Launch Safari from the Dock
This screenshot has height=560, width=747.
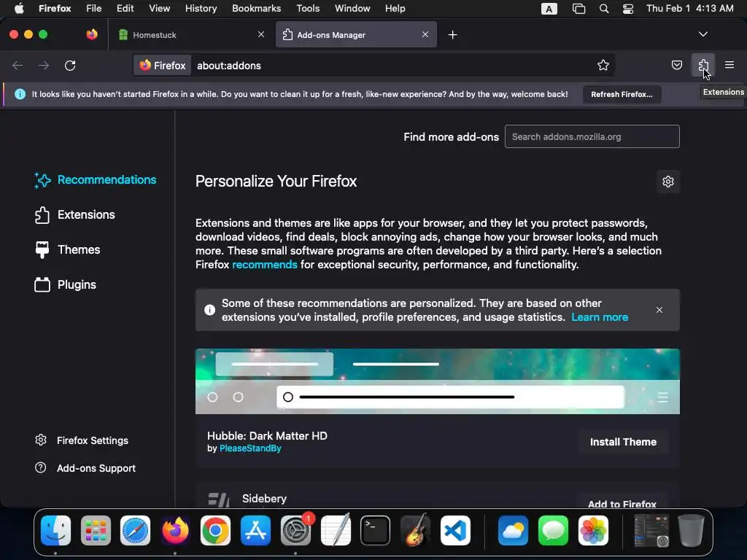click(x=135, y=531)
